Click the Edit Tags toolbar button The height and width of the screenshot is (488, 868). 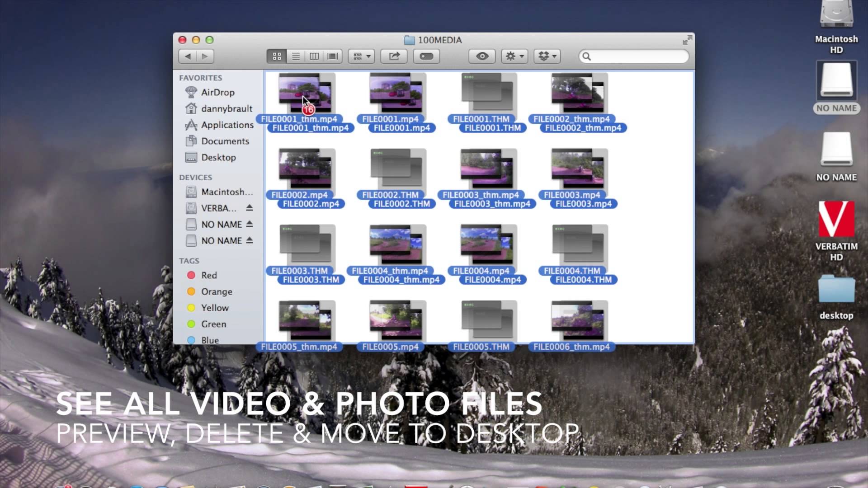[426, 56]
